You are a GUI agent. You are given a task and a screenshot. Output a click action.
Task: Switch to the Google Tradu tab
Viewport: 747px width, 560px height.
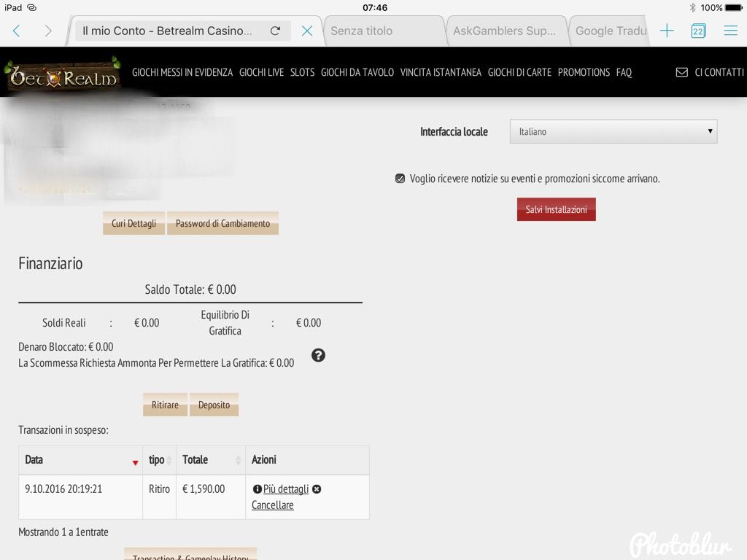(x=610, y=31)
